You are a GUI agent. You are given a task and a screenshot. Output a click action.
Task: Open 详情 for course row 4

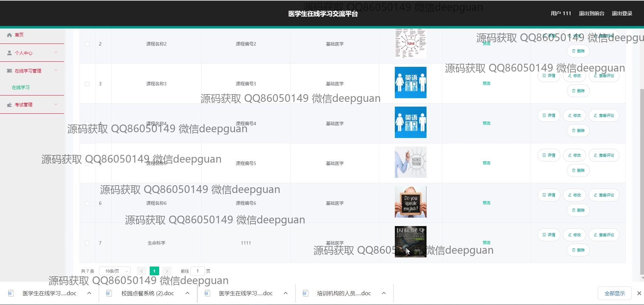pyautogui.click(x=549, y=115)
